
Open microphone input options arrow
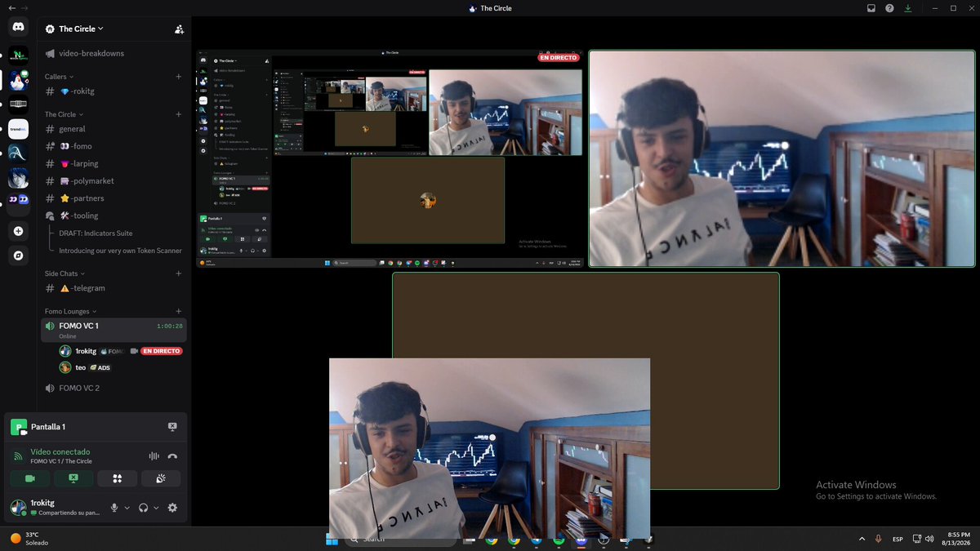click(x=127, y=508)
